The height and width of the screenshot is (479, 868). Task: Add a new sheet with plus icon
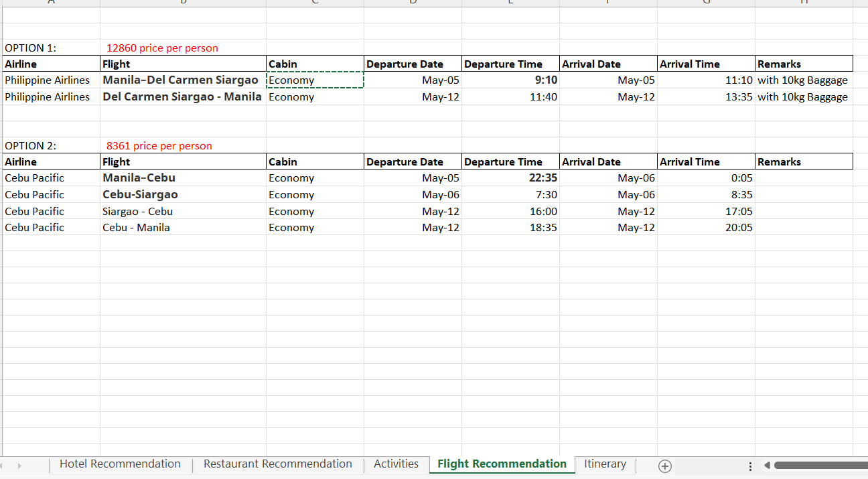tap(664, 466)
